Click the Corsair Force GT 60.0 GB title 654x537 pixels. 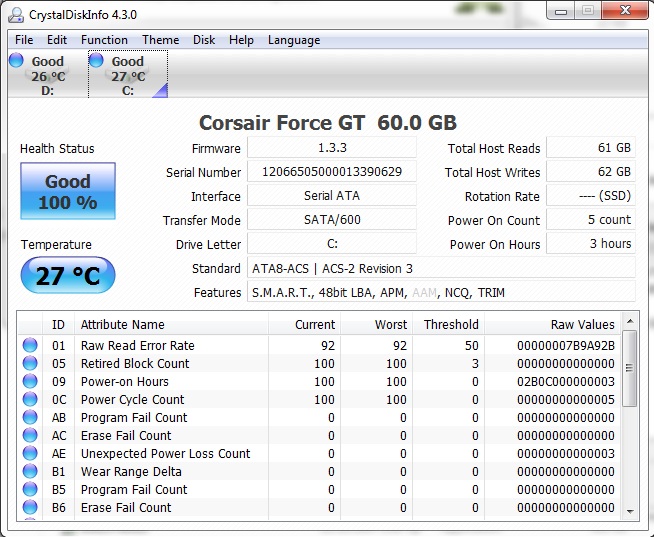(328, 123)
